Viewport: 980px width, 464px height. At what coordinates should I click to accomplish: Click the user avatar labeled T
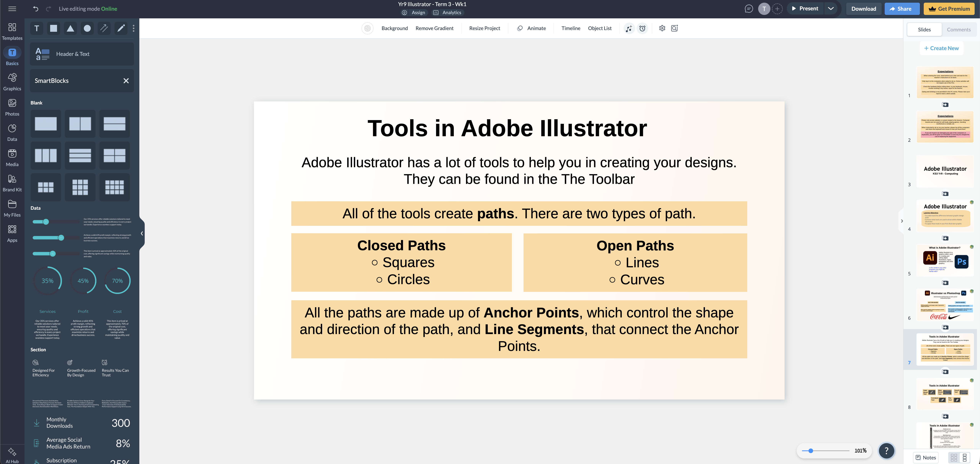pos(764,8)
